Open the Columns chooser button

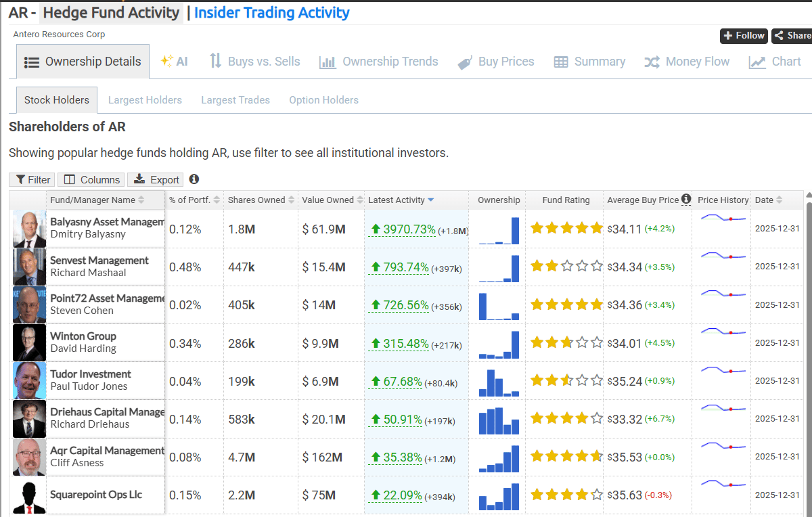[91, 179]
